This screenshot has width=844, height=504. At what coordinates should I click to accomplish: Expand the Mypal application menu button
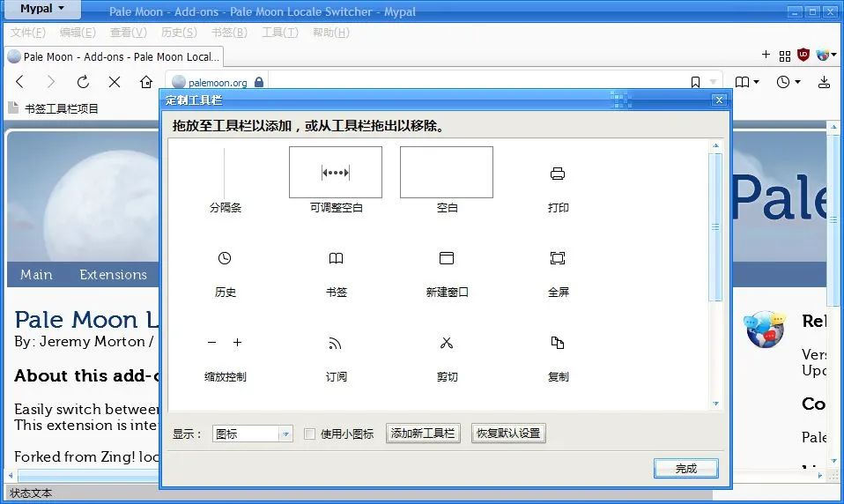[42, 10]
